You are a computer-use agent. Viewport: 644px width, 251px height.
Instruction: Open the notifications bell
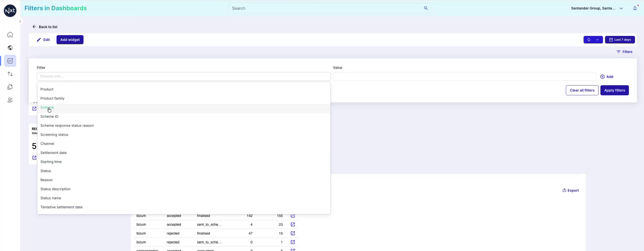(x=635, y=8)
